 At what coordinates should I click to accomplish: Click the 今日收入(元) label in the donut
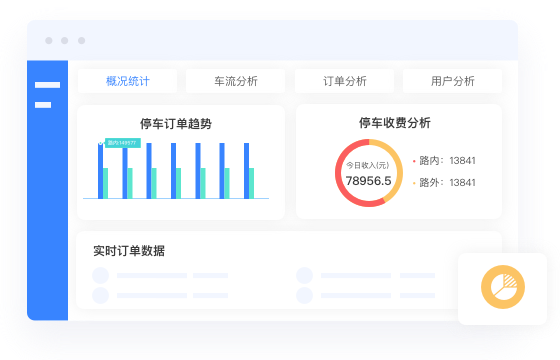tap(368, 165)
